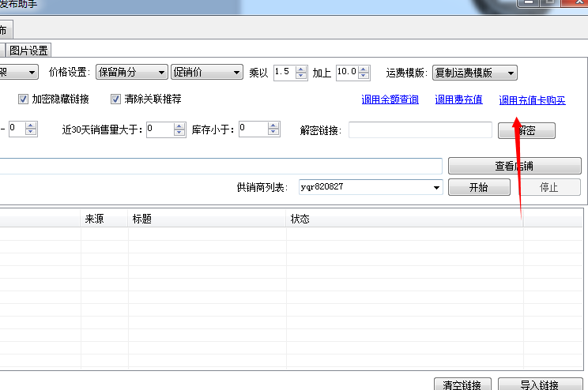Enable the 加密隐藏链接 checkbox
The height and width of the screenshot is (390, 588).
click(24, 99)
